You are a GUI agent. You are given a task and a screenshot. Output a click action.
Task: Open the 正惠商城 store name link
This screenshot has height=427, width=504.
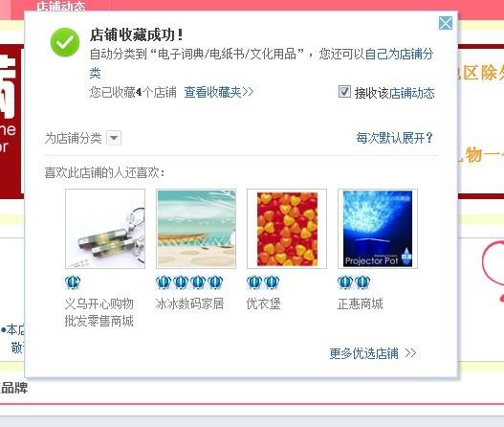[360, 303]
